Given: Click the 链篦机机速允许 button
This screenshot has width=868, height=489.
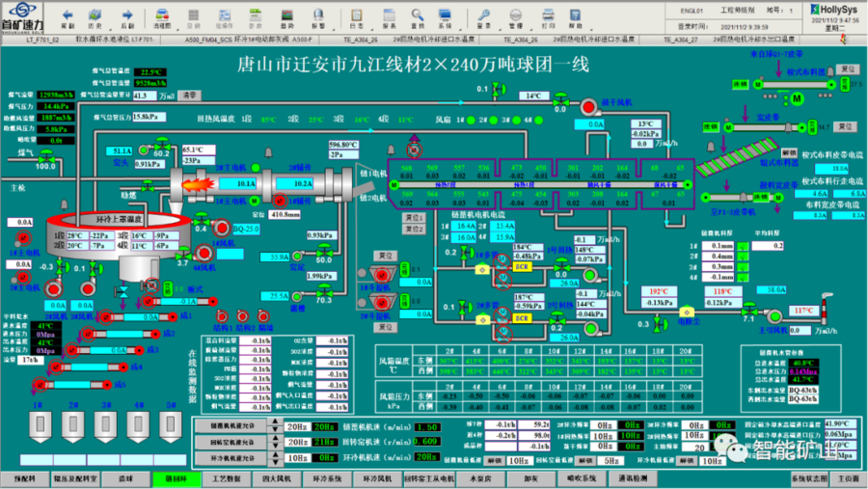Looking at the screenshot, I should pyautogui.click(x=234, y=426).
